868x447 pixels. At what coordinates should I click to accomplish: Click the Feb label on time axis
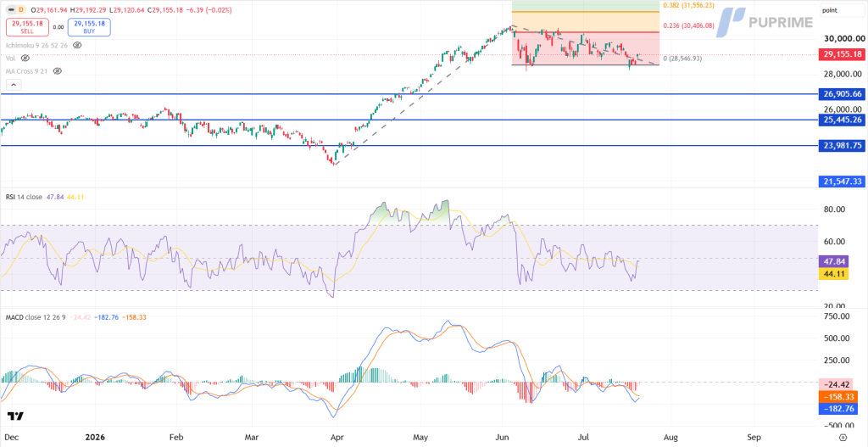click(x=176, y=437)
